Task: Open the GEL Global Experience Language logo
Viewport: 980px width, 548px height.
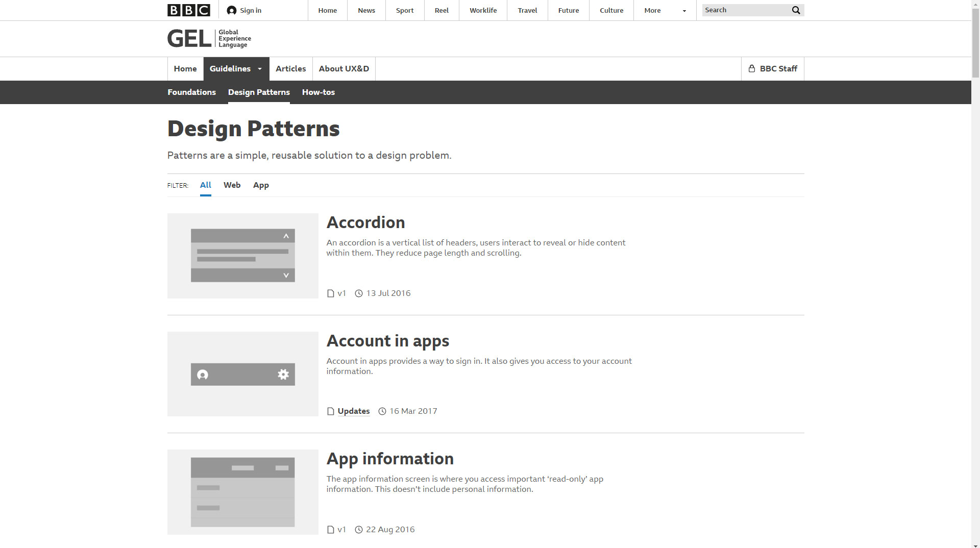Action: [x=209, y=39]
